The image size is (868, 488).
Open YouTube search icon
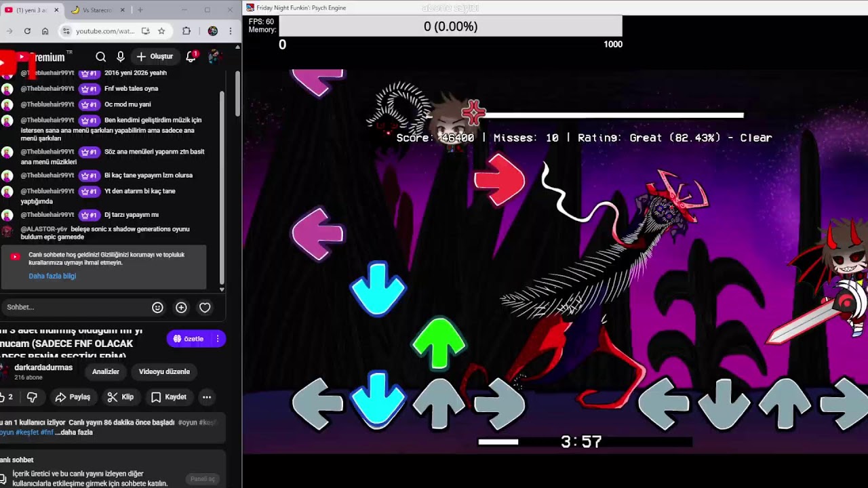click(x=100, y=57)
